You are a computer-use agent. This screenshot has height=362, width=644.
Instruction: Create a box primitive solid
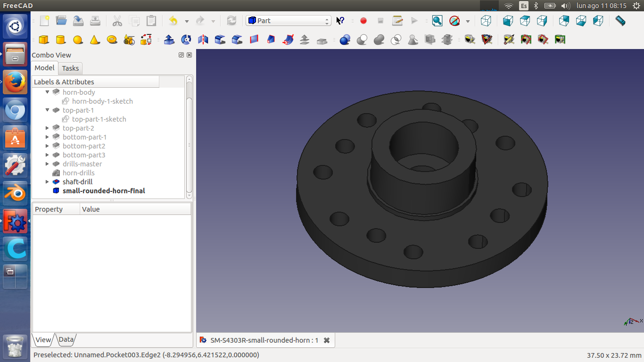click(44, 40)
